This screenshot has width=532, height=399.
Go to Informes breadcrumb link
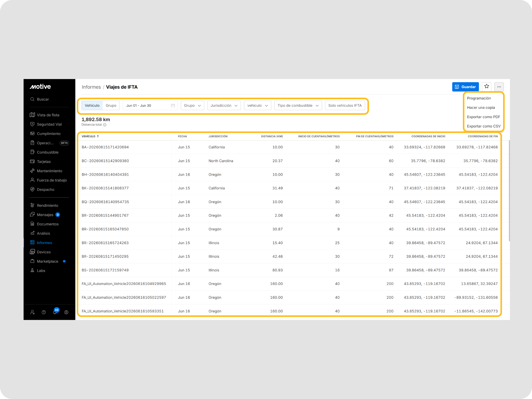91,87
